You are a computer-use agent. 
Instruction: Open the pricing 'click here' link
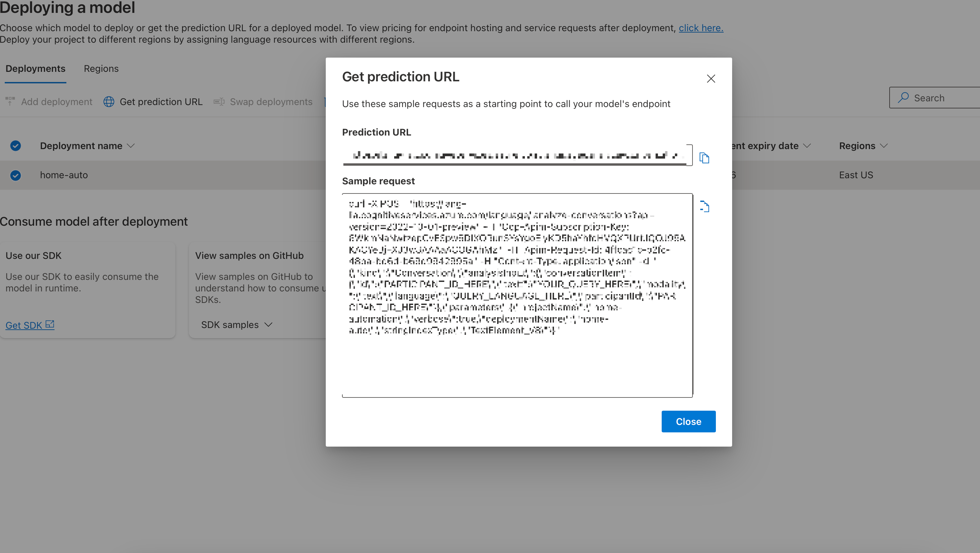pos(701,28)
